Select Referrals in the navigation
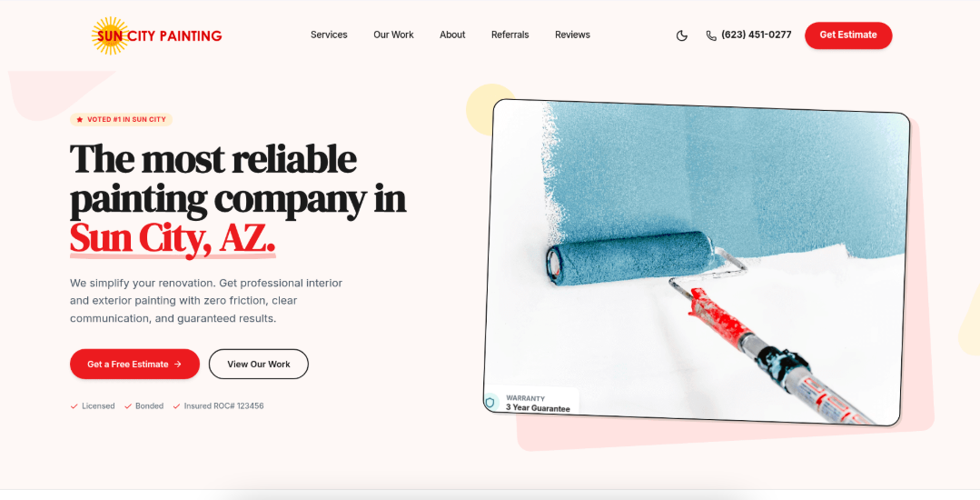 click(510, 35)
